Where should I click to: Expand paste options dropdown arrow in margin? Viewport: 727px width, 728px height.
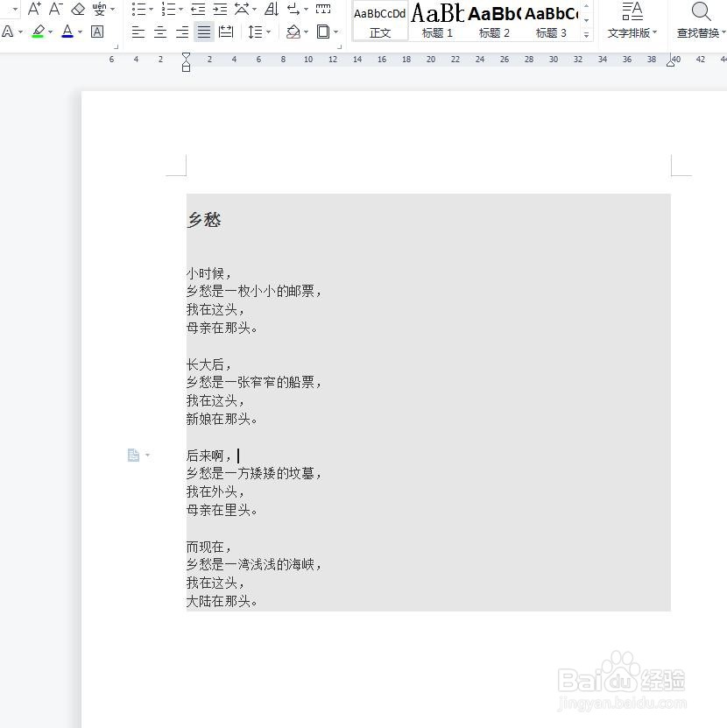pos(148,455)
